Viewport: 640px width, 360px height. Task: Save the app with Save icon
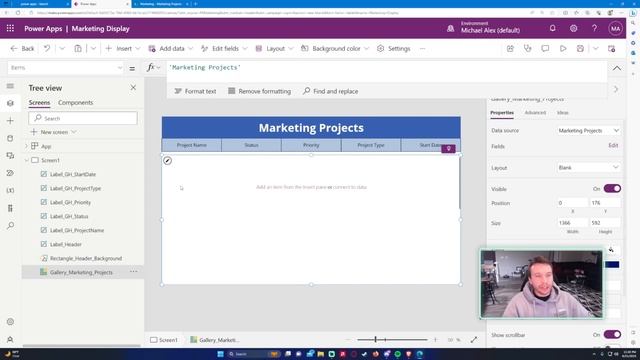[x=580, y=48]
